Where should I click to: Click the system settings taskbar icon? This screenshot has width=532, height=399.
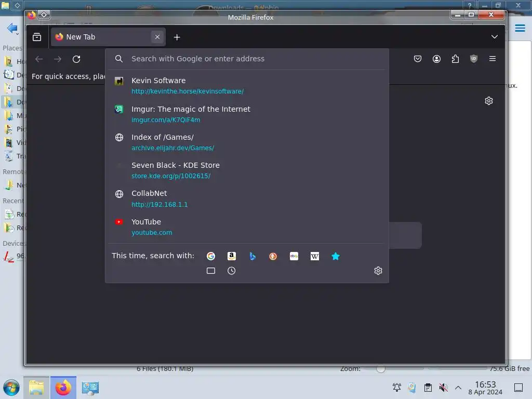tap(90, 388)
